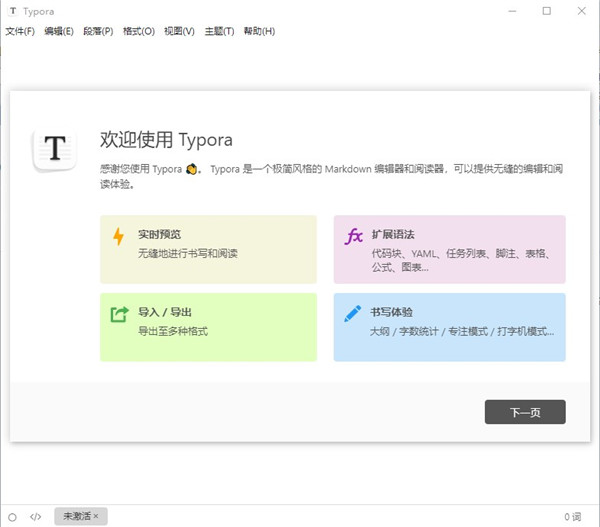Toggle source code mode icon in status bar
Screen dimensions: 600x527
point(36,516)
